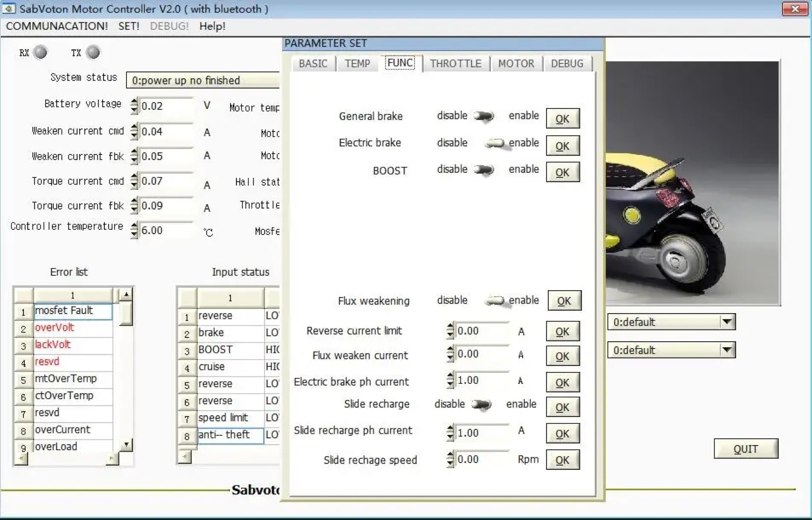
Task: Toggle the Flux weakening switch
Action: point(495,300)
